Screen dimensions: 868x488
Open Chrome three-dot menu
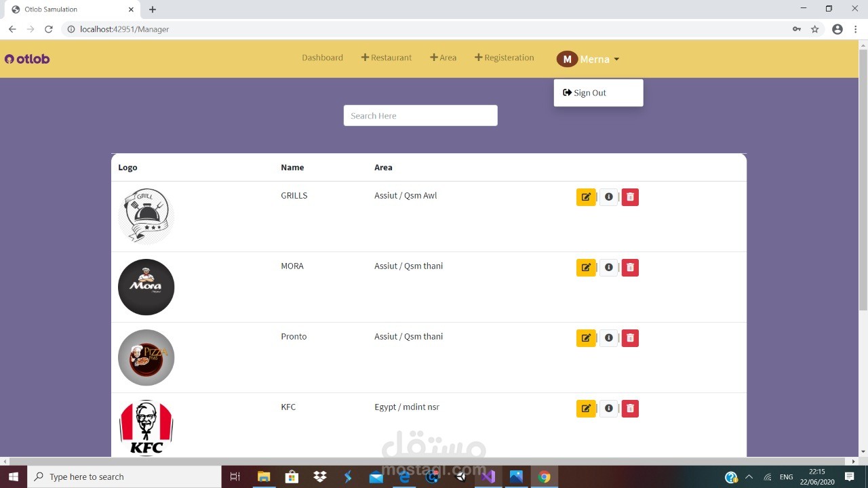[x=856, y=29]
